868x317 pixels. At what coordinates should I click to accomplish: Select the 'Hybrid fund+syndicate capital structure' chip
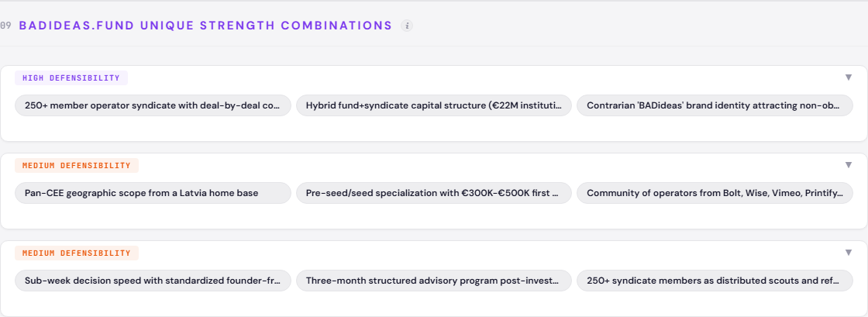click(434, 105)
